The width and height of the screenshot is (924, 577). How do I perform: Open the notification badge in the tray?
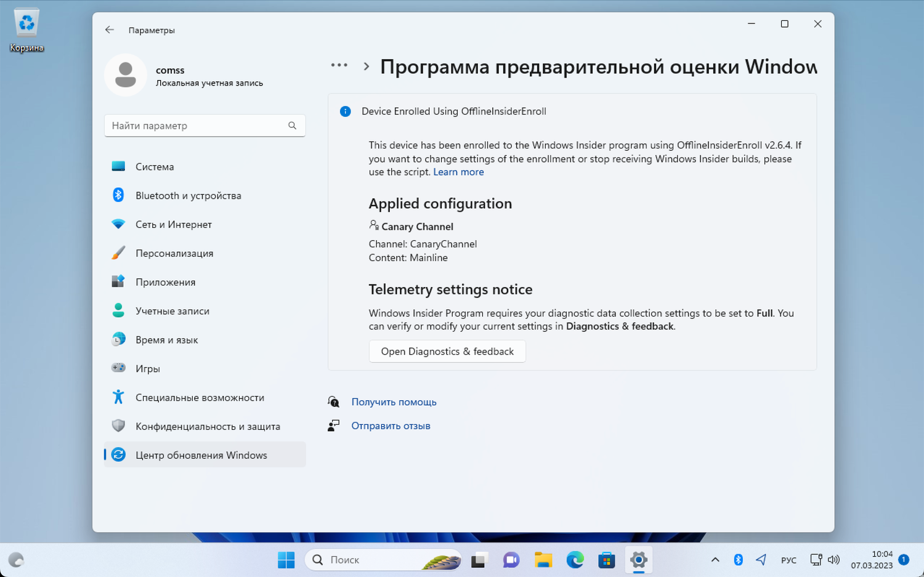click(904, 560)
